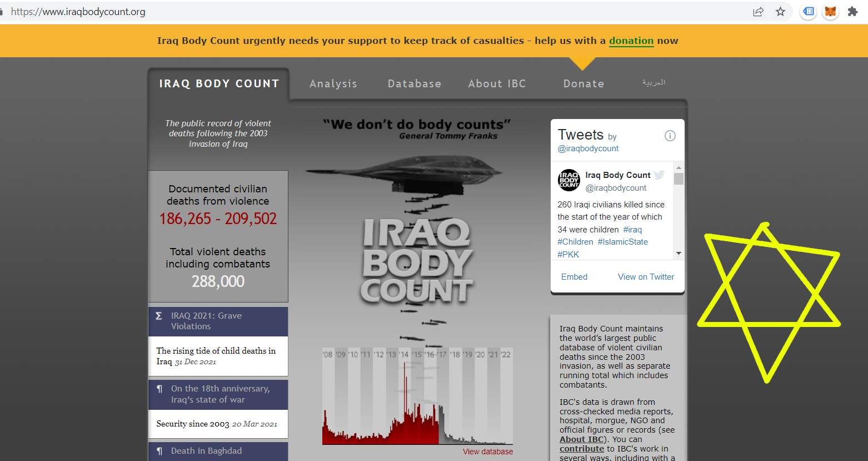Click the Twitter info icon
868x461 pixels.
(670, 136)
